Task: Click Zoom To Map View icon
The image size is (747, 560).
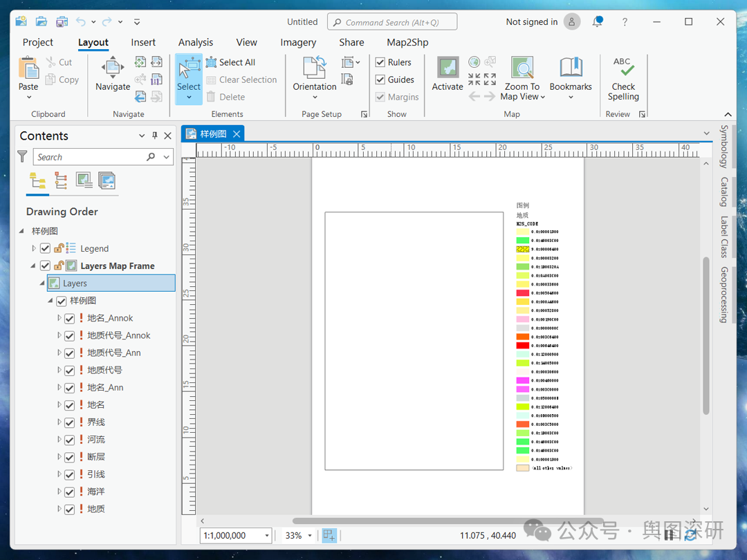Action: coord(522,67)
